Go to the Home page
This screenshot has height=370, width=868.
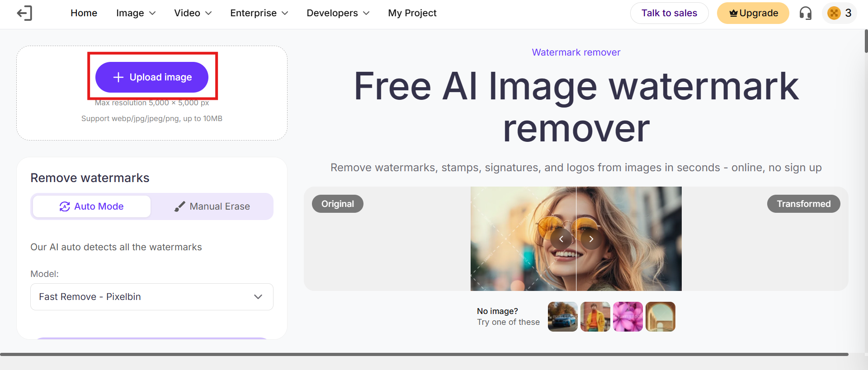pyautogui.click(x=84, y=13)
